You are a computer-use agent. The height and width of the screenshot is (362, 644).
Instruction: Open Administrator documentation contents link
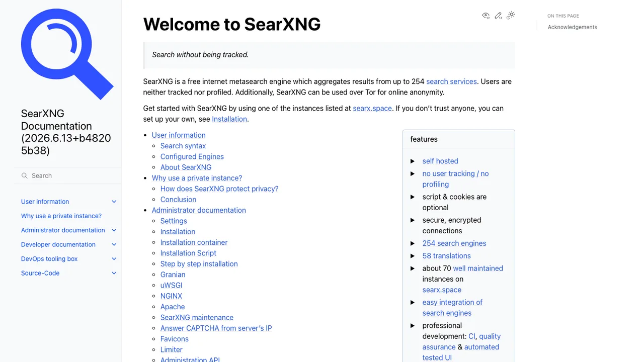coord(199,210)
